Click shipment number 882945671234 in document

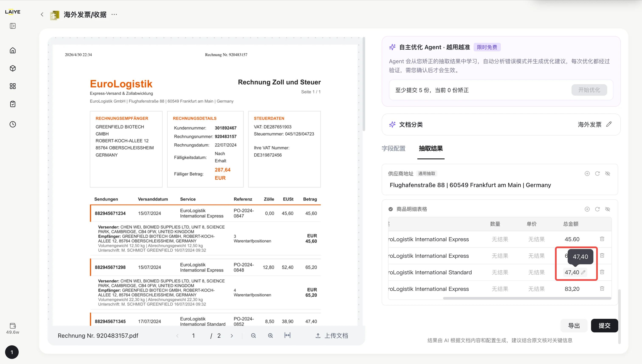[110, 213]
